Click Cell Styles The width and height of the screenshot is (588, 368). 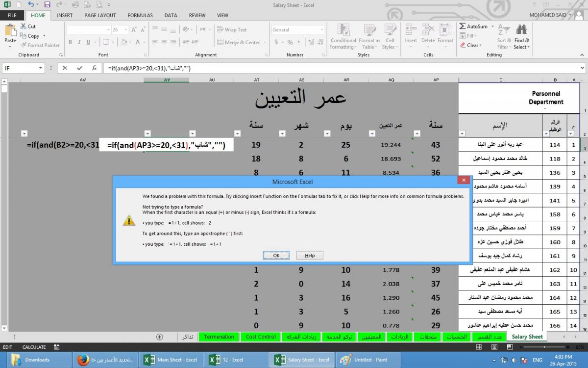390,36
